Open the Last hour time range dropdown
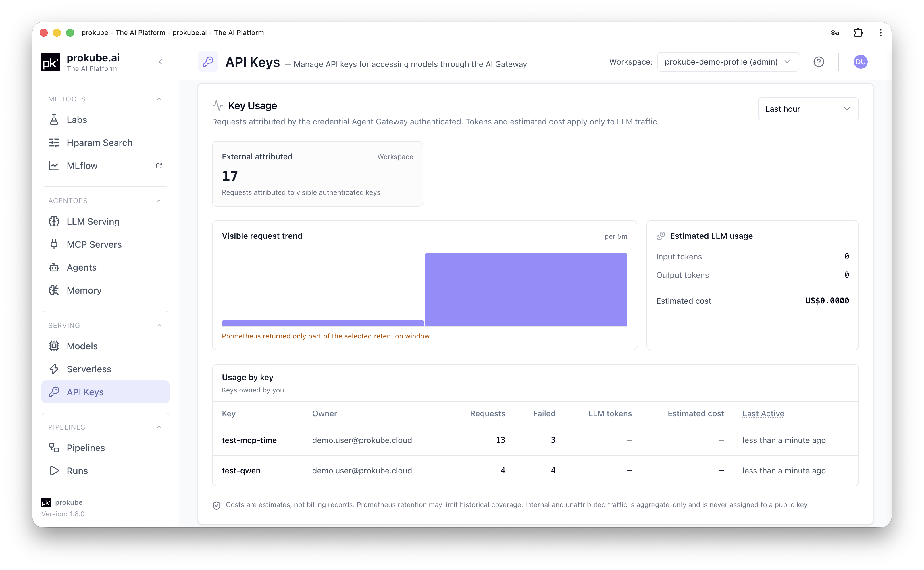Screen dimensions: 924x570 [x=808, y=109]
